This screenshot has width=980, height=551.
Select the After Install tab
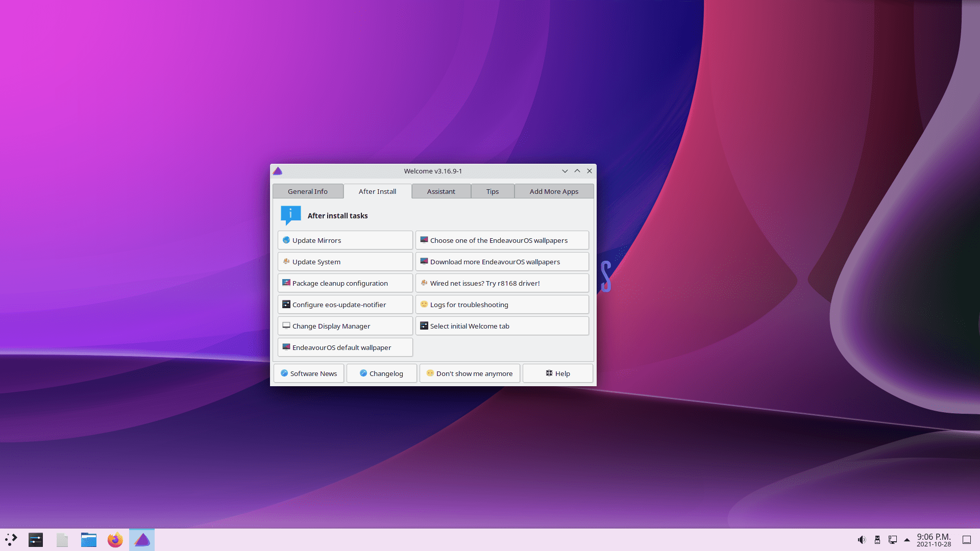(x=377, y=191)
